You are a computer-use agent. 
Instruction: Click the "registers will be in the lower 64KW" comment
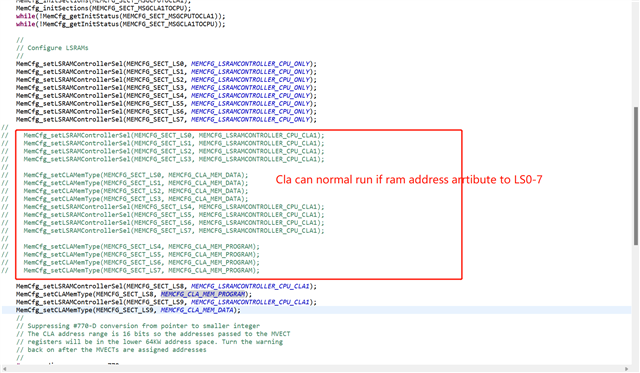[149, 342]
